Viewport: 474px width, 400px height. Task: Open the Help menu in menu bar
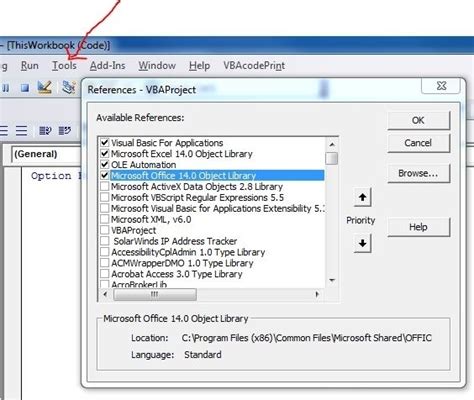tap(199, 65)
